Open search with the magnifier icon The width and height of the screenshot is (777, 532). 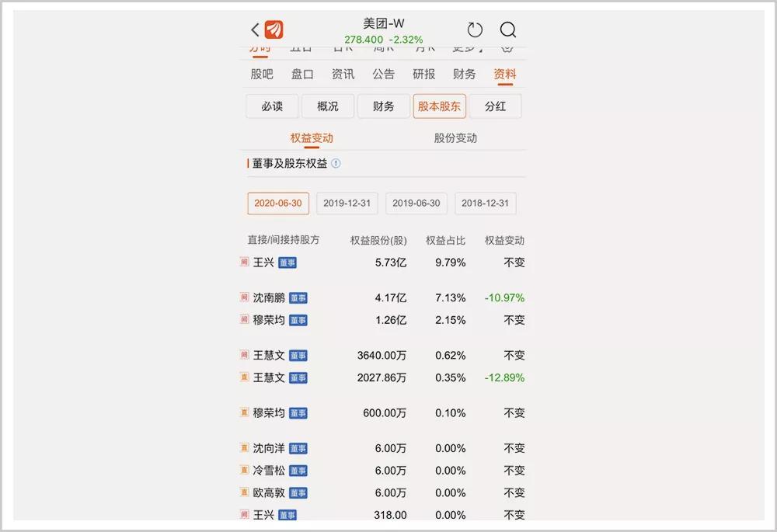click(x=509, y=30)
